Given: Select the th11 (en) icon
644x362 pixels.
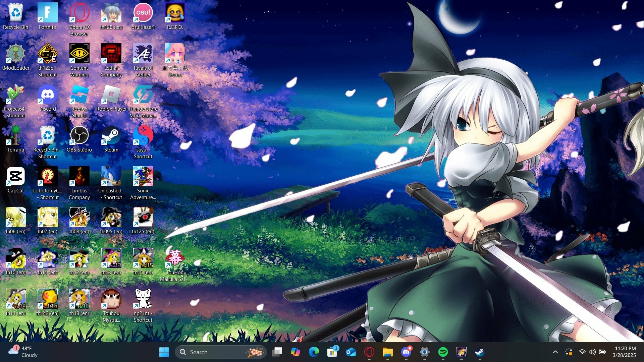Looking at the screenshot, I should tap(47, 261).
